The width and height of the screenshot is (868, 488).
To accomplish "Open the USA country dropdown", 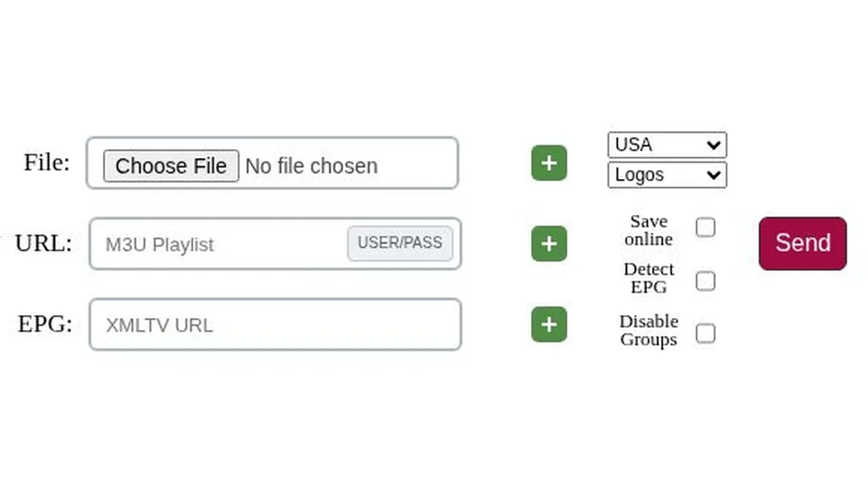I will (667, 144).
